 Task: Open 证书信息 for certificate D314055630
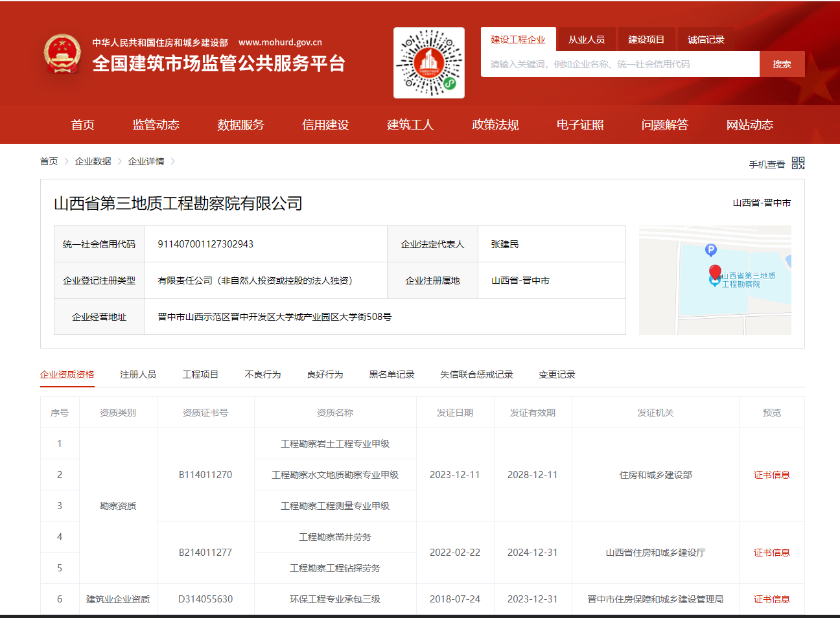click(772, 599)
